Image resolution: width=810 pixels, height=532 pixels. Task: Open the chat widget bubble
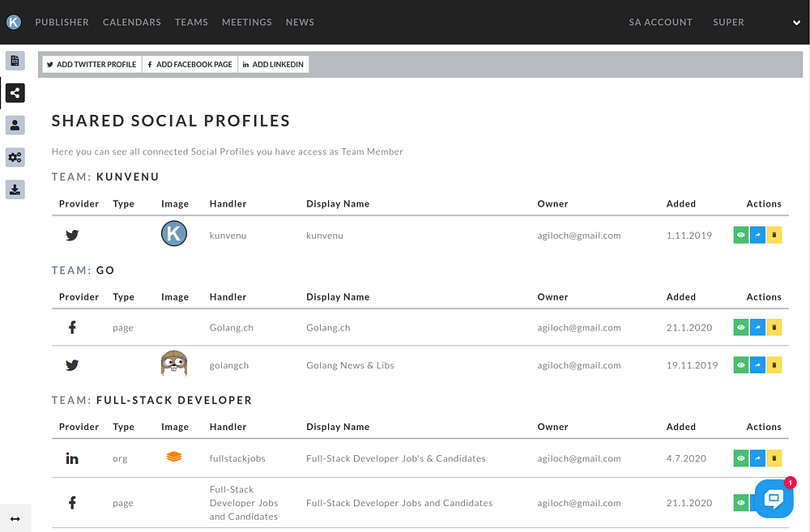774,498
